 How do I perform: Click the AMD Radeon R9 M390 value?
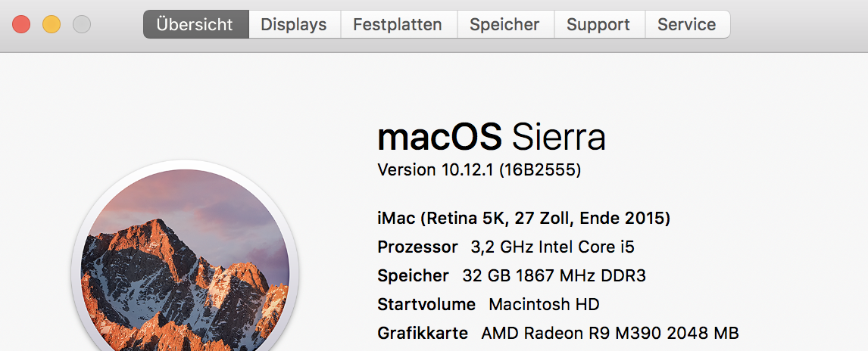click(x=610, y=333)
